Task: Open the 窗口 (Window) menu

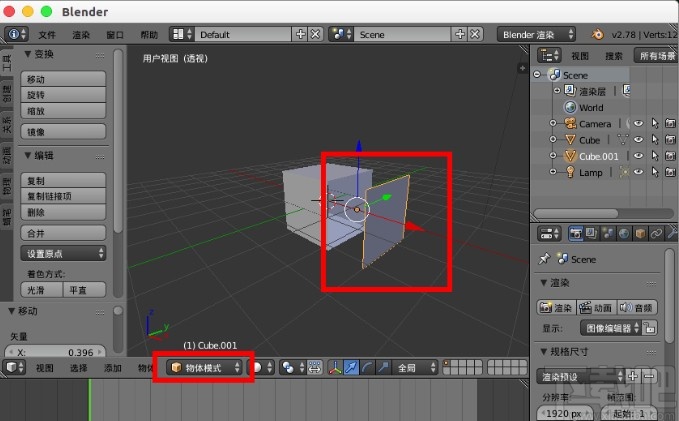Action: pos(115,35)
